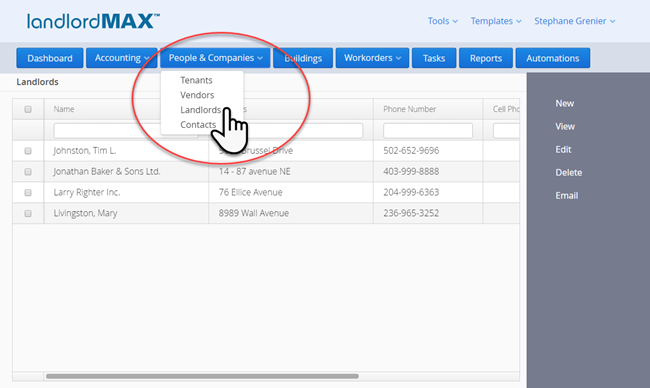Check the Larry Righter Inc. row checkbox
This screenshot has width=650, height=388.
click(28, 192)
